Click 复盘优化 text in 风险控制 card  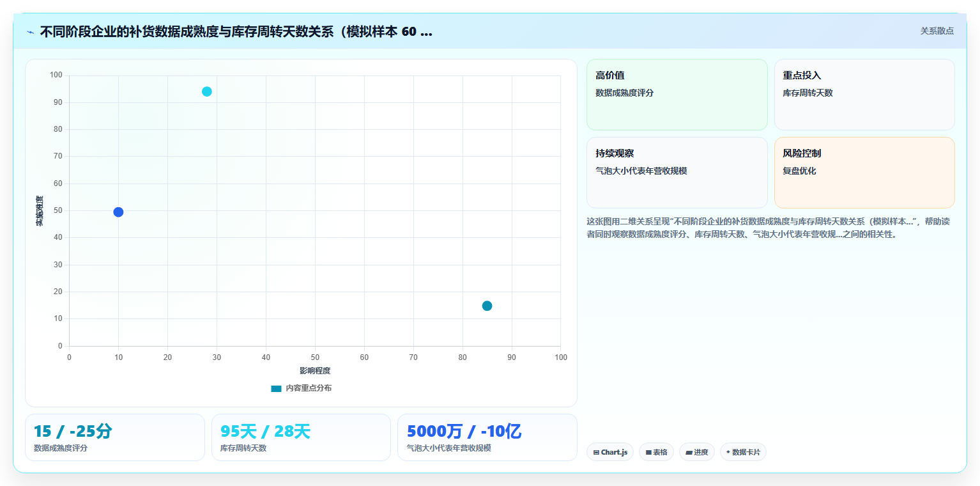pos(799,171)
